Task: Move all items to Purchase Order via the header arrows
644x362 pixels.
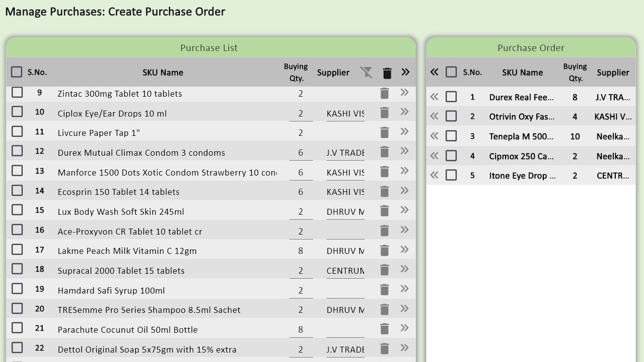Action: point(405,72)
